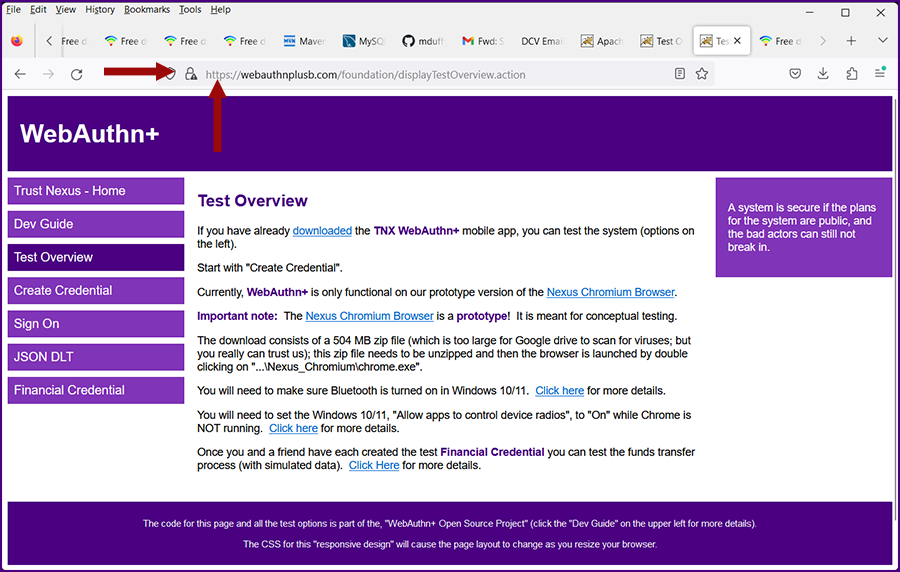
Task: Reload the current page
Action: [76, 74]
